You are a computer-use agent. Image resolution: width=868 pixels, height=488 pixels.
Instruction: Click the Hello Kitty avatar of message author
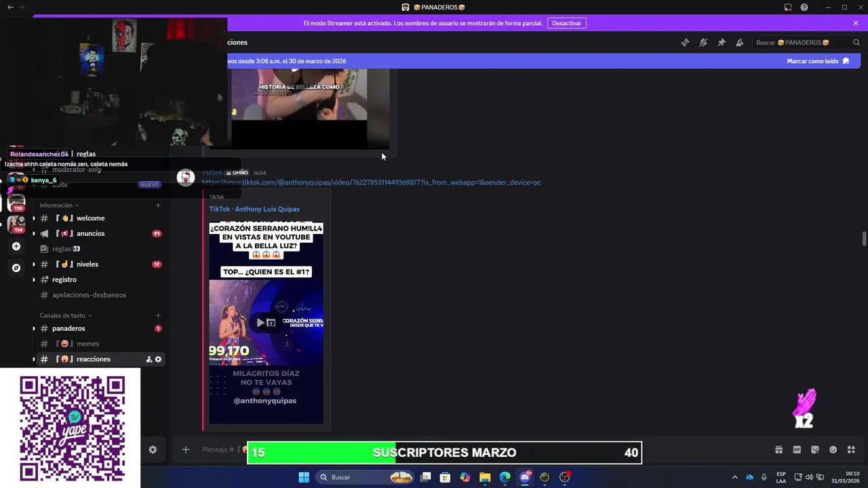coord(185,178)
